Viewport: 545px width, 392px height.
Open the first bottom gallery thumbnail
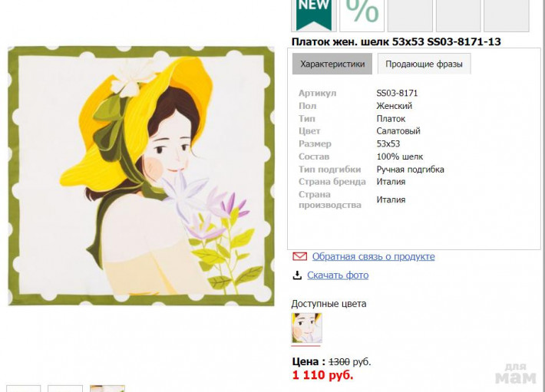click(23, 388)
